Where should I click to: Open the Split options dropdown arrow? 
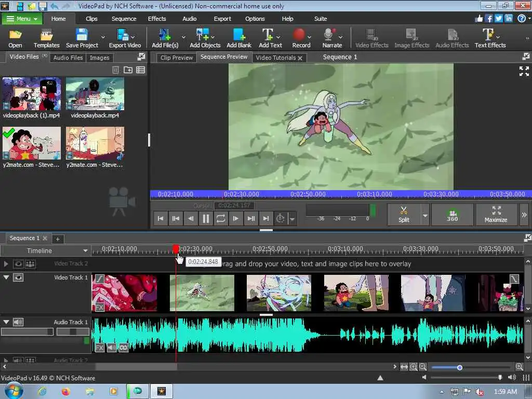pyautogui.click(x=425, y=215)
